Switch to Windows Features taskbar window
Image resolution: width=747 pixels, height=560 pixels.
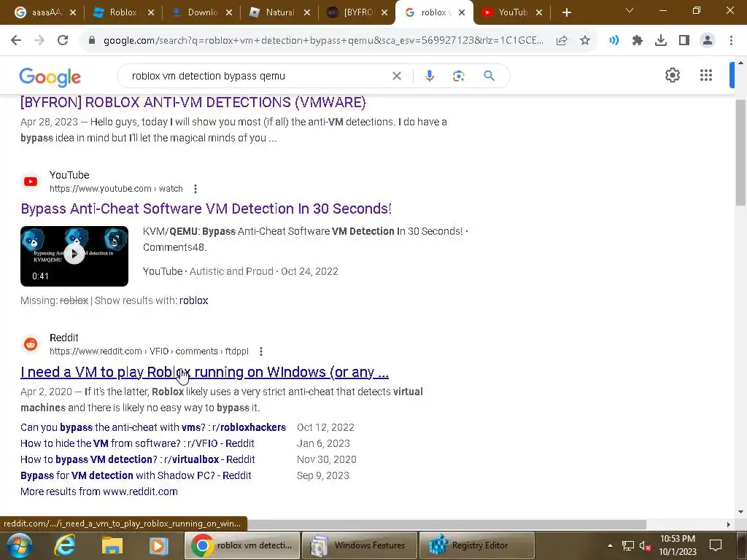pyautogui.click(x=359, y=545)
